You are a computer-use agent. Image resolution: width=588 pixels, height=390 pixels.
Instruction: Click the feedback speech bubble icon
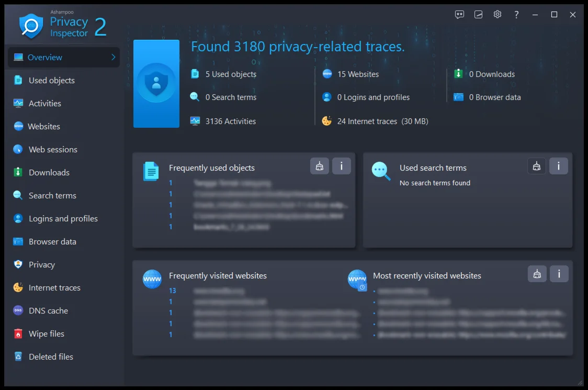pyautogui.click(x=459, y=15)
